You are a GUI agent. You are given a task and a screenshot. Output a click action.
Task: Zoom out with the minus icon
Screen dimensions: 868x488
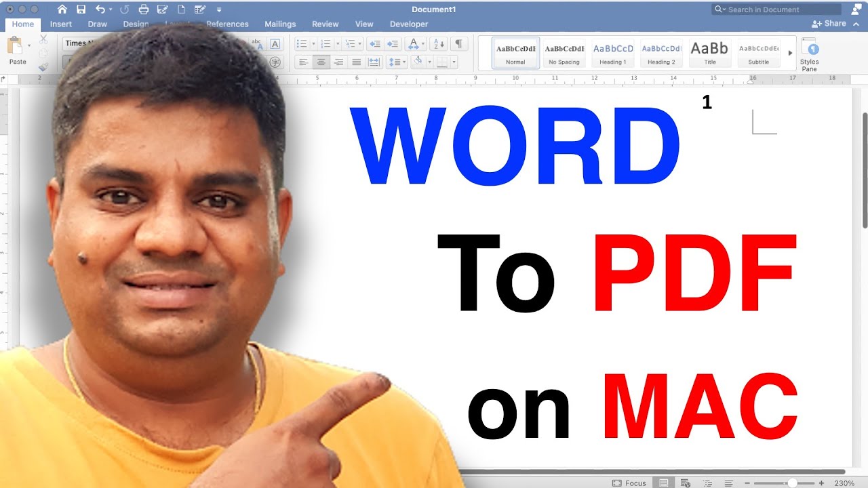coord(749,483)
